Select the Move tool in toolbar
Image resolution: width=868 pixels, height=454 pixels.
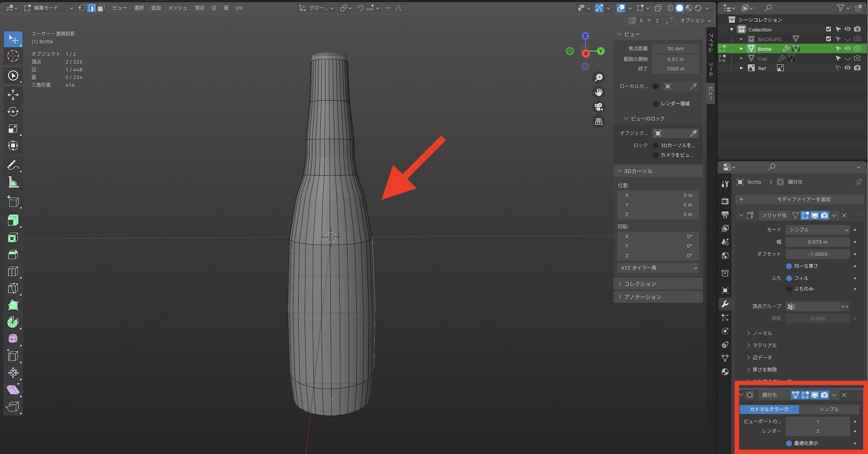13,95
